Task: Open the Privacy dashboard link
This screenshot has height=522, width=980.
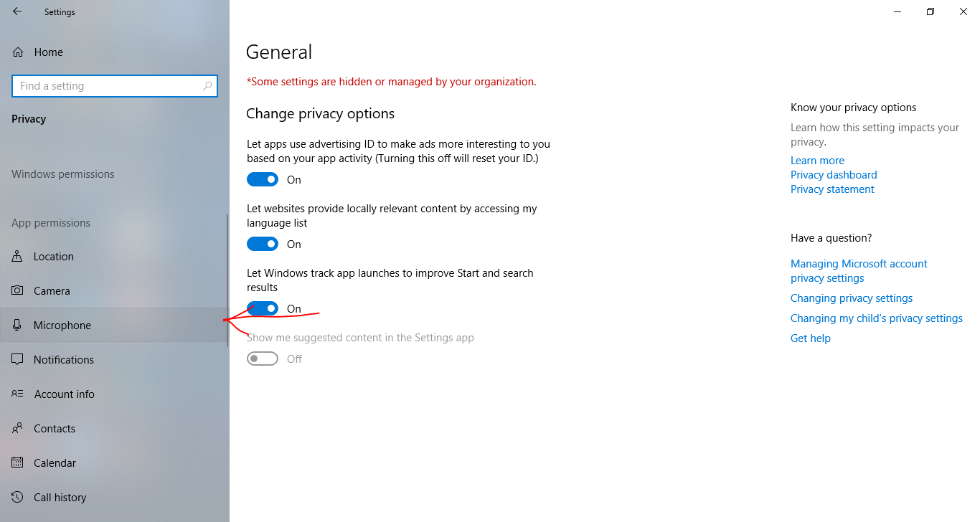Action: 834,175
